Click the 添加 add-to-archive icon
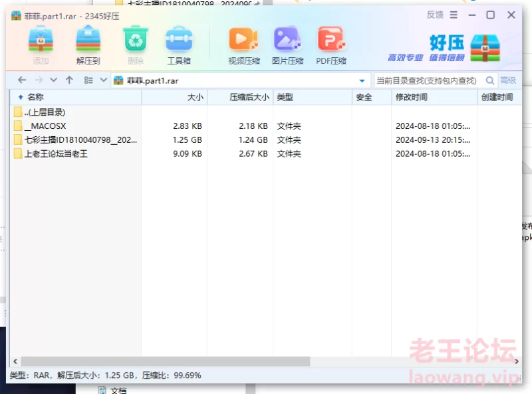532x394 pixels. click(x=41, y=40)
